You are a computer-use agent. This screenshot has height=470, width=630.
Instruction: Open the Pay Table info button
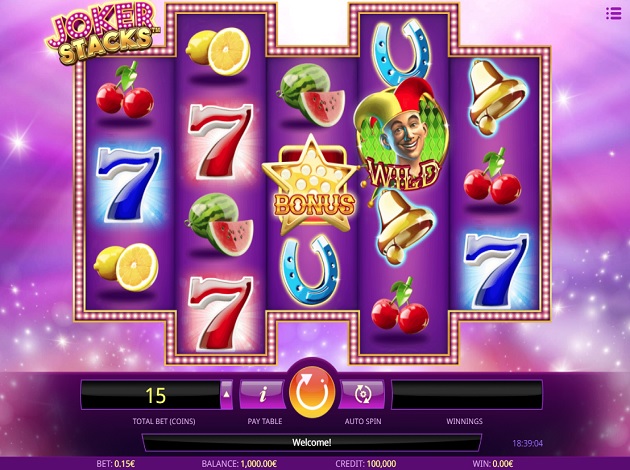pos(263,394)
